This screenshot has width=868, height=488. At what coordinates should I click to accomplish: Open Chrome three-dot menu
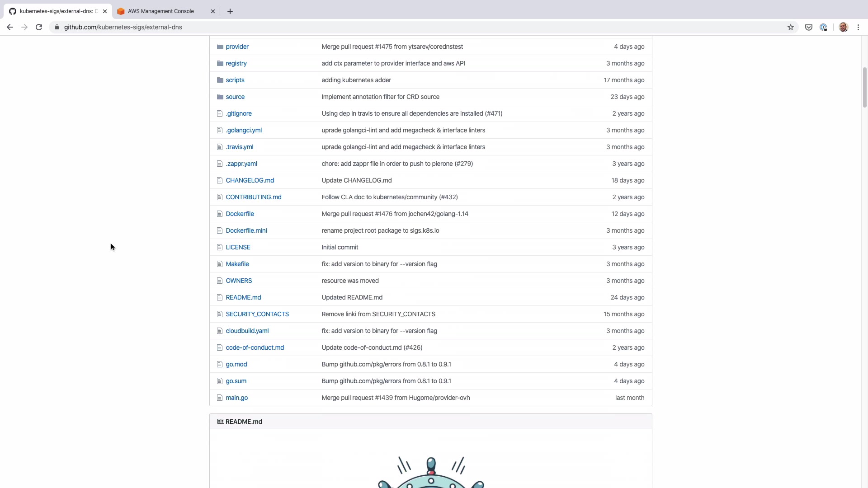click(x=858, y=27)
